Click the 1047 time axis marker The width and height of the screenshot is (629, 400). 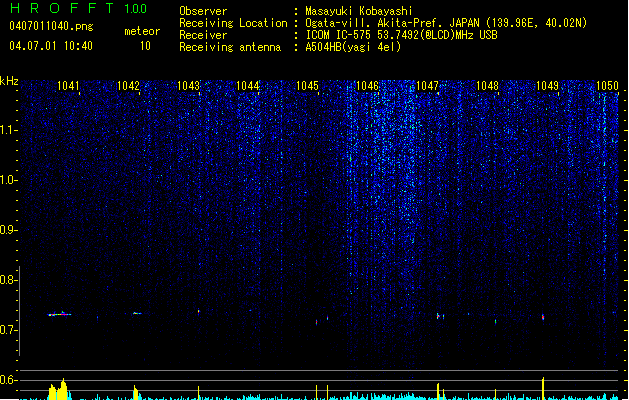427,86
